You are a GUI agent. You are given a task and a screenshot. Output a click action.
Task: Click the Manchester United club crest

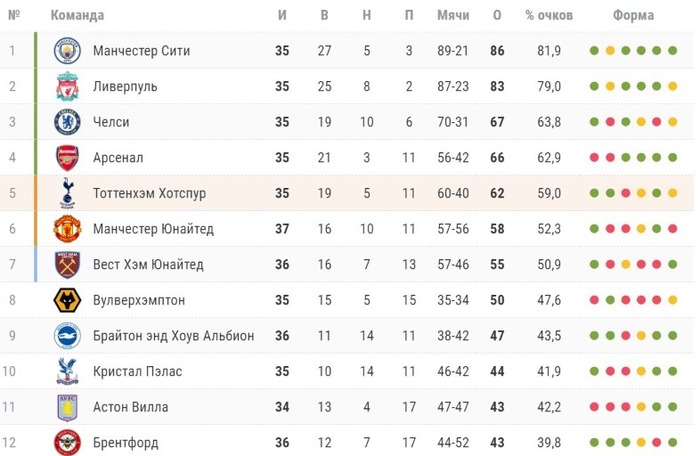67,229
